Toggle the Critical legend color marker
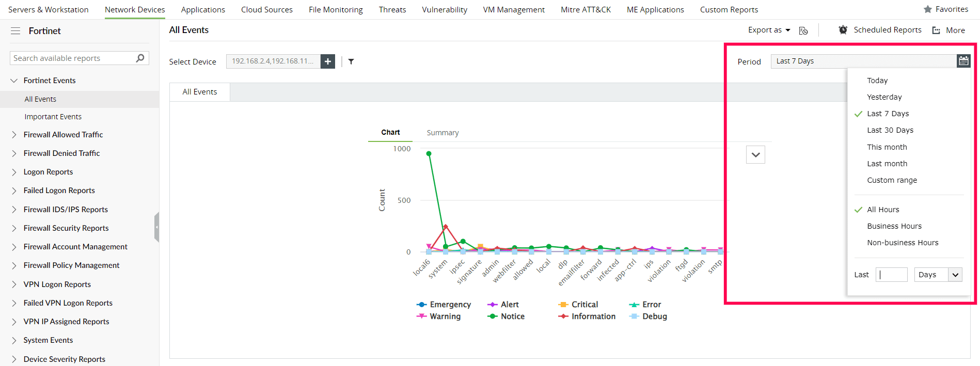Image resolution: width=980 pixels, height=366 pixels. click(563, 305)
